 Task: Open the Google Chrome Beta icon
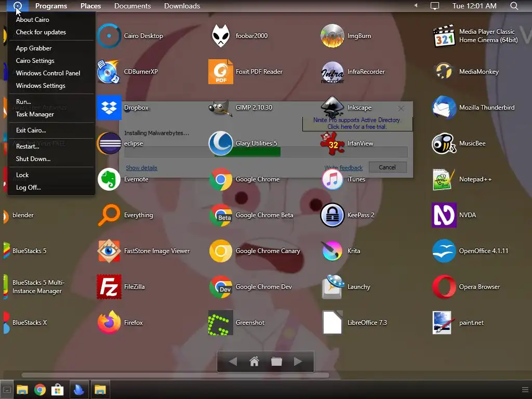tap(220, 215)
